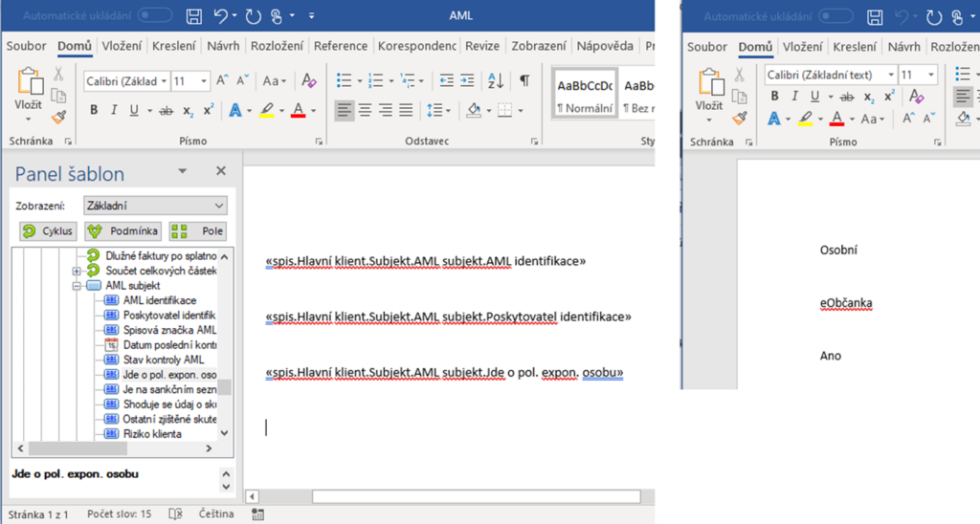This screenshot has height=524, width=980.
Task: Click the Sort A-Z icon
Action: coord(495,80)
